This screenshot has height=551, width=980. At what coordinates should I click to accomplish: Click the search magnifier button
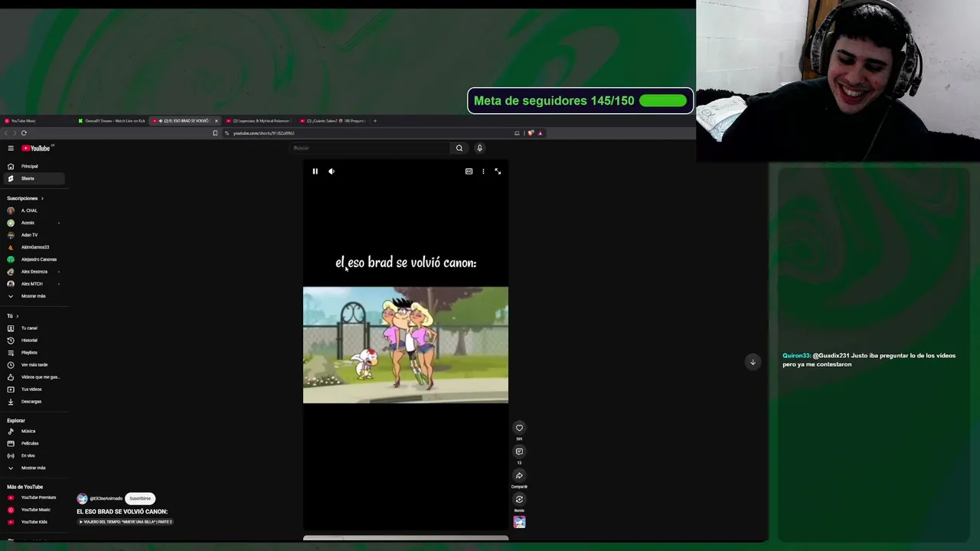click(459, 148)
